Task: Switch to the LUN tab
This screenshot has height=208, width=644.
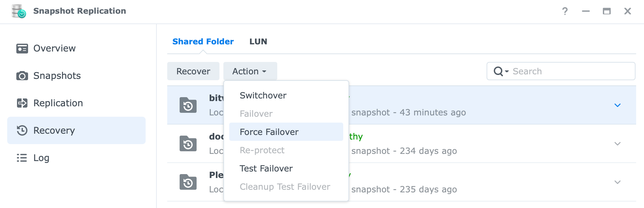Action: point(258,42)
